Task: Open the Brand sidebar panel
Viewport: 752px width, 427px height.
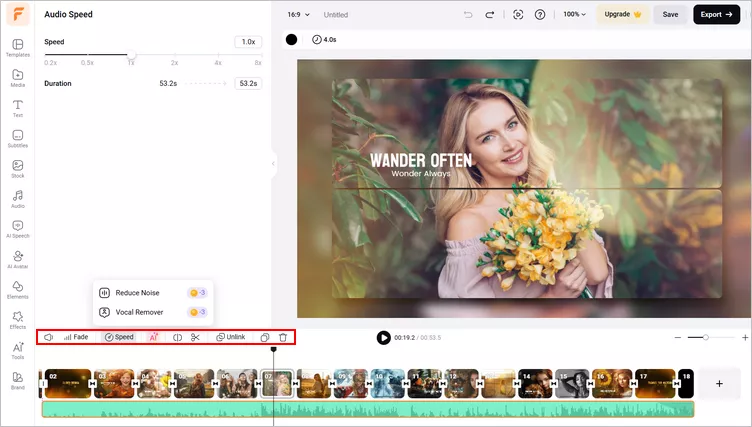Action: coord(18,380)
